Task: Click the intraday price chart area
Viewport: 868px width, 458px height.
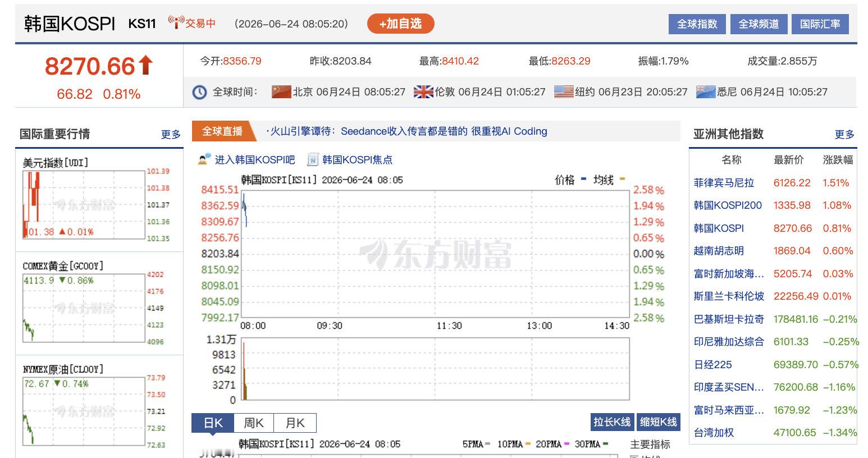Action: point(435,254)
